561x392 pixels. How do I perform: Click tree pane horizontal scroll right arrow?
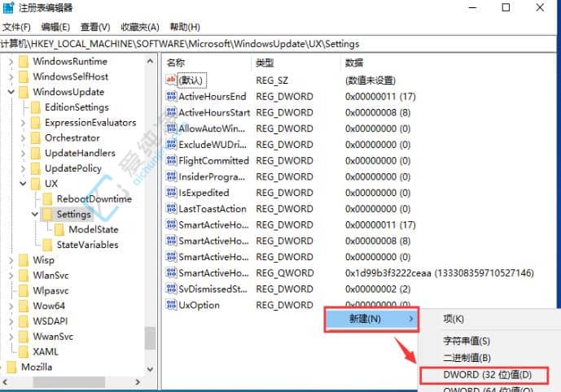point(138,382)
